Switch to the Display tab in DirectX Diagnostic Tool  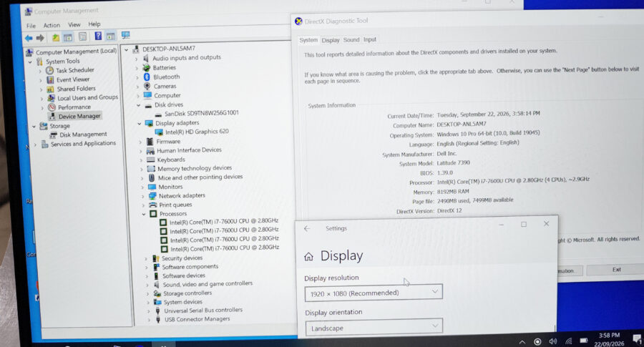point(331,40)
